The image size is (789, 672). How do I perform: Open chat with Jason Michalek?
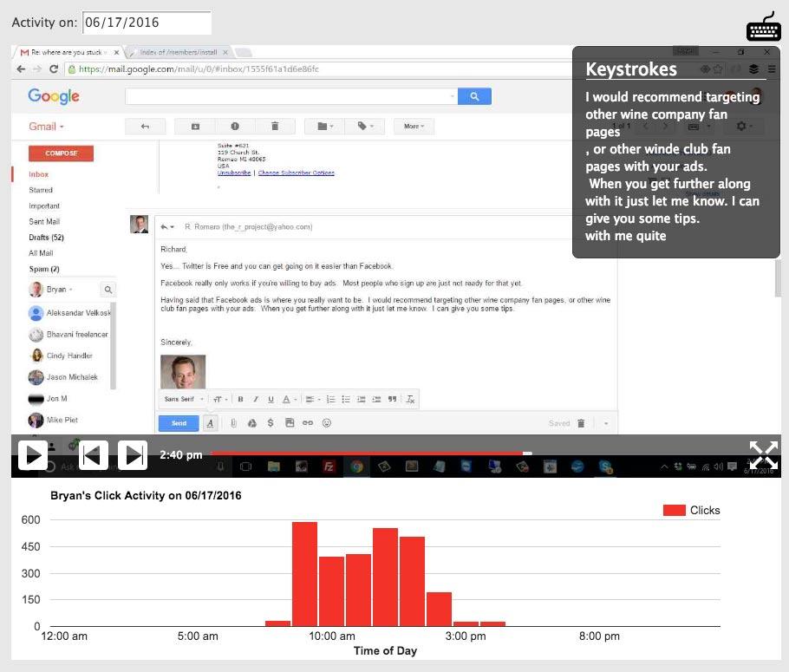(63, 377)
